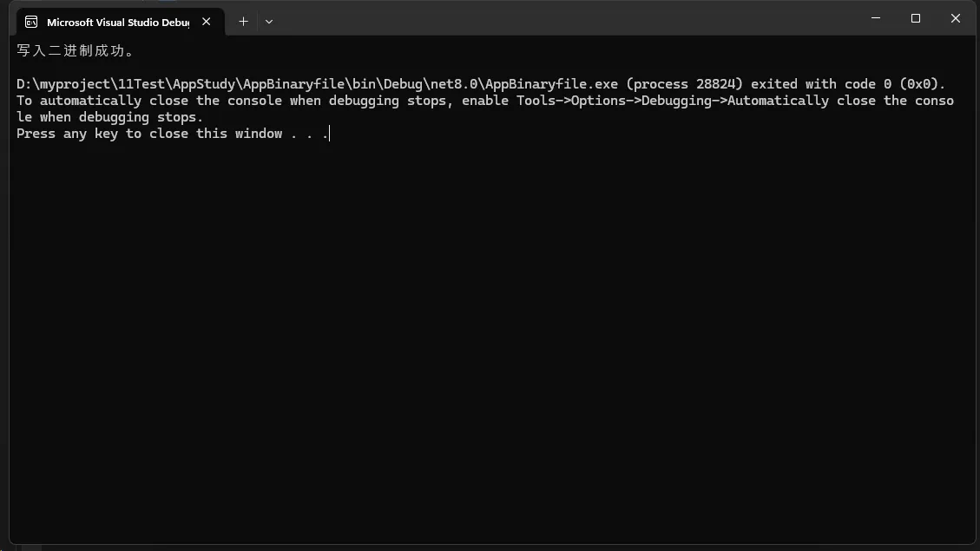980x551 pixels.
Task: Open a new tab with the plus button
Action: (x=243, y=22)
